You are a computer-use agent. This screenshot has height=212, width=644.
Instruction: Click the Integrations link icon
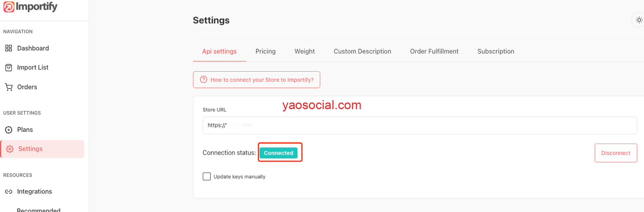(x=8, y=192)
